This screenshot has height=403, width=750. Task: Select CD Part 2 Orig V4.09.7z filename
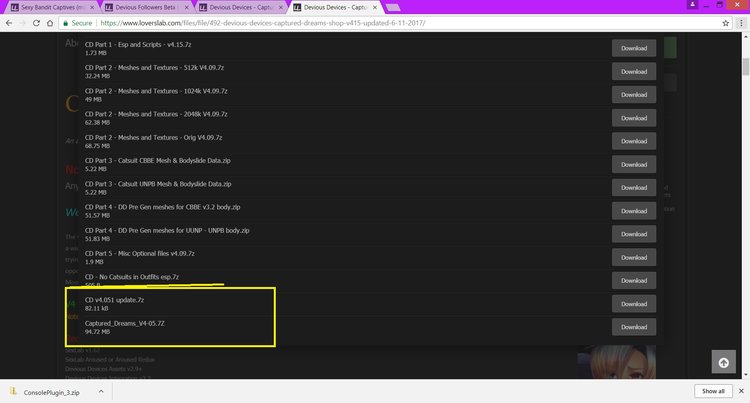[x=154, y=138]
